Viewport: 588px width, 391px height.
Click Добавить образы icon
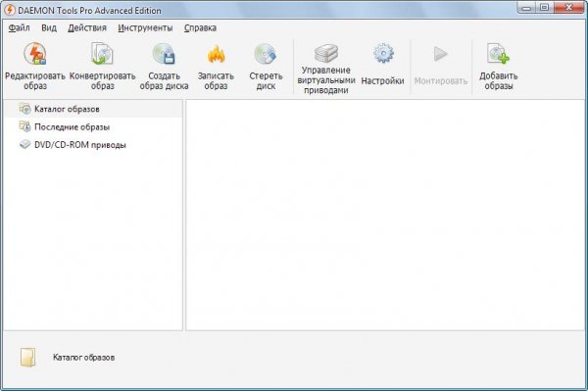point(499,54)
